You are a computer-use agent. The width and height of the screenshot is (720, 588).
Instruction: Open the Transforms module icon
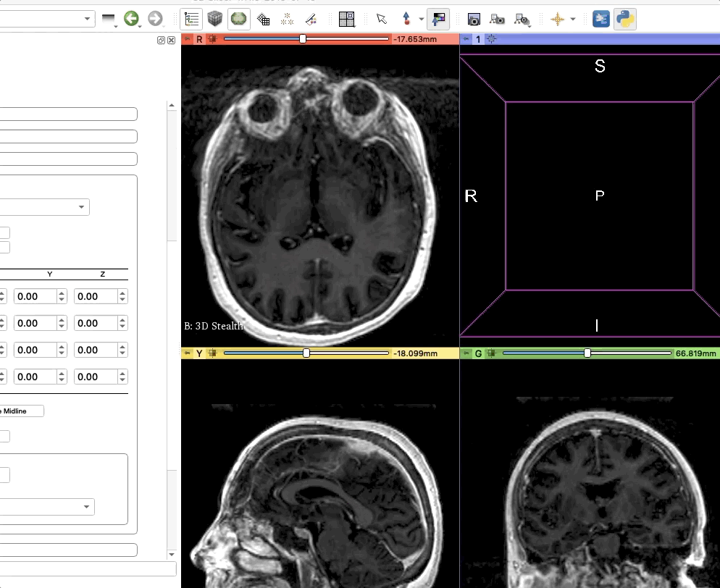[x=263, y=20]
